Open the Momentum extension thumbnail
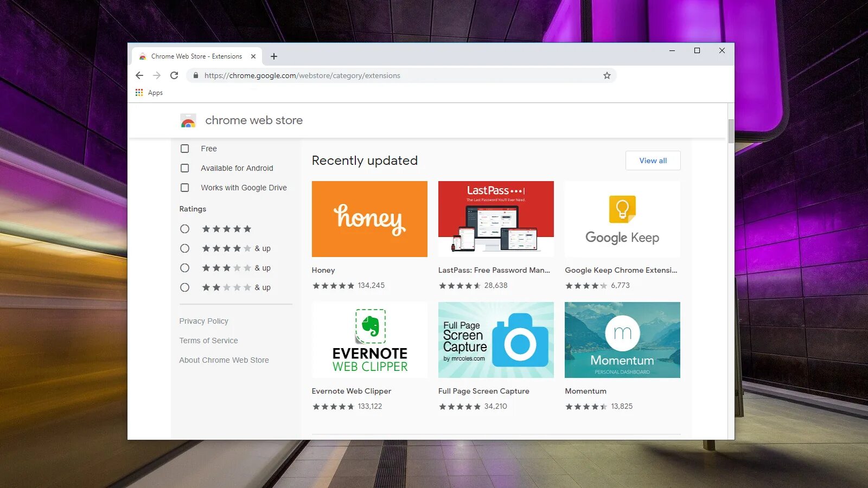This screenshot has height=488, width=868. coord(622,340)
